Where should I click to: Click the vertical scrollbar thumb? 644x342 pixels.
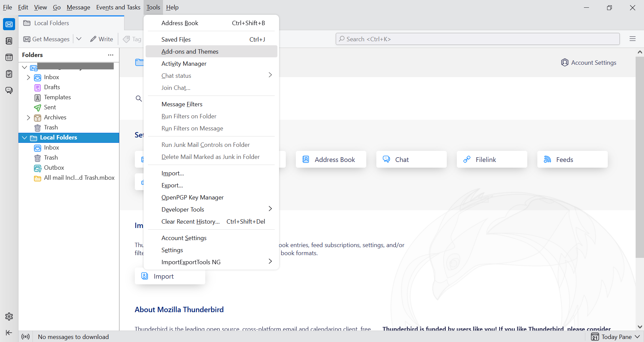640,157
